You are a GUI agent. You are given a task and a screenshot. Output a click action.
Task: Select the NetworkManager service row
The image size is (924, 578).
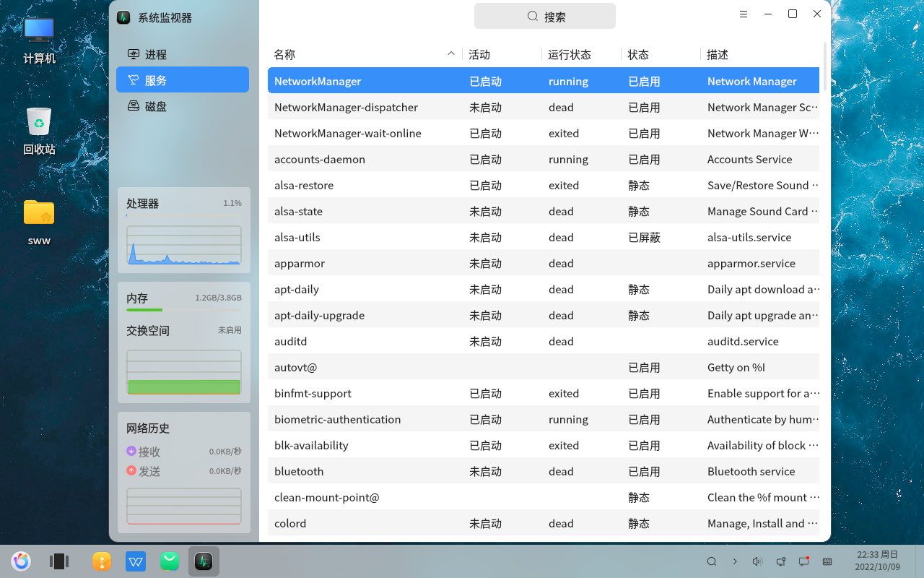[544, 80]
